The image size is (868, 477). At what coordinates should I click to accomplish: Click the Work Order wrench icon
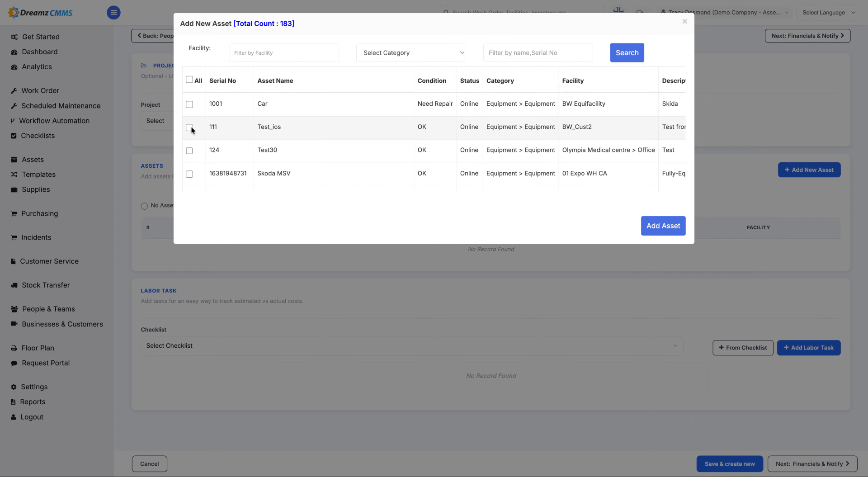(14, 91)
